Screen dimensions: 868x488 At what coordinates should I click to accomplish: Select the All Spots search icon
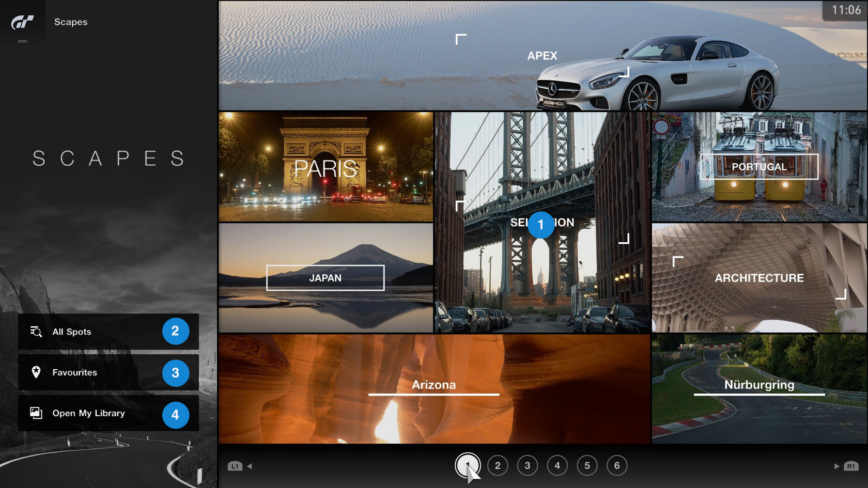36,332
